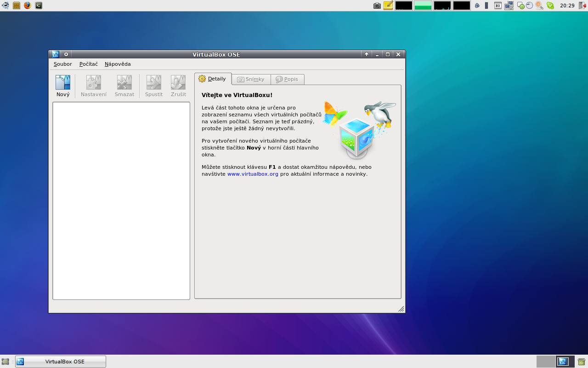Screen dimensions: 588x368
Task: Click the empty virtual machine list area
Action: (121, 201)
